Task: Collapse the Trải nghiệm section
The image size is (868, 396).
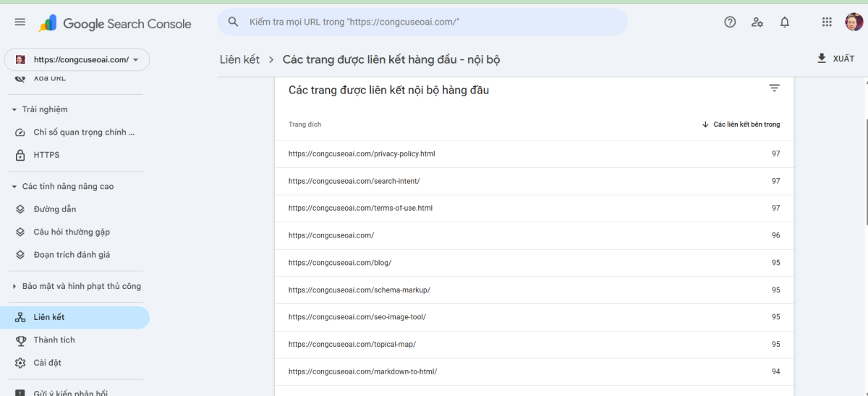Action: pyautogui.click(x=14, y=110)
